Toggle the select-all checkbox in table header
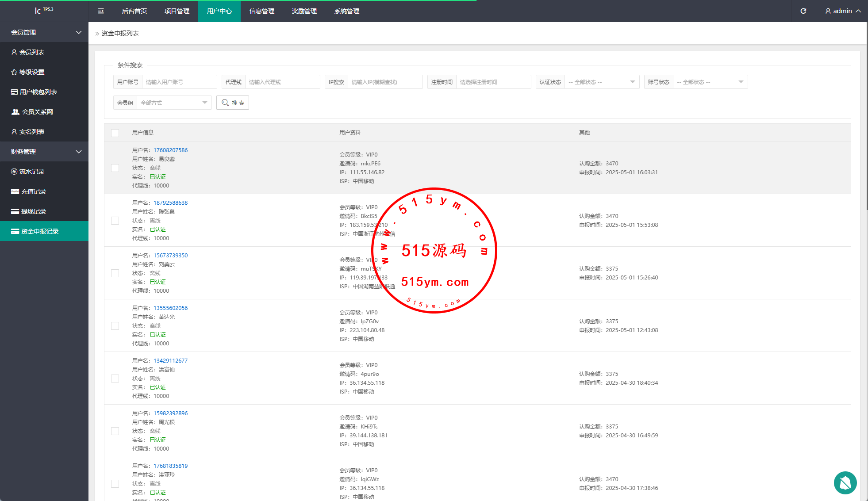This screenshot has width=868, height=501. click(x=115, y=133)
